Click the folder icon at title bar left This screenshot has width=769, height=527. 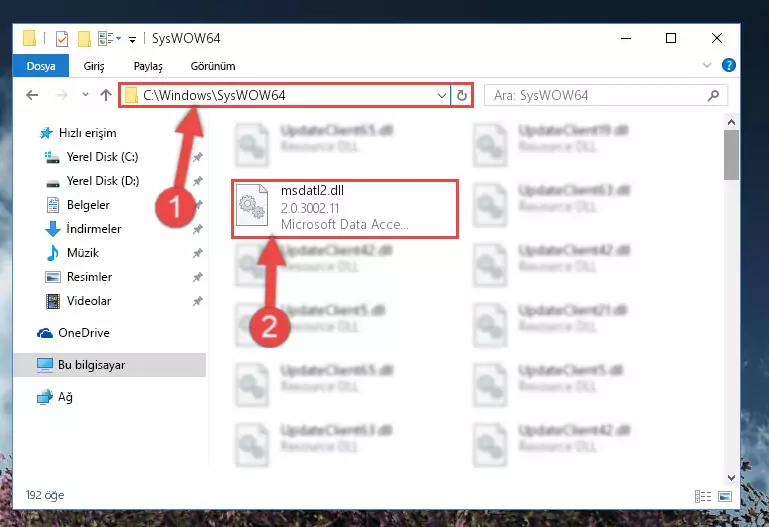(x=29, y=38)
